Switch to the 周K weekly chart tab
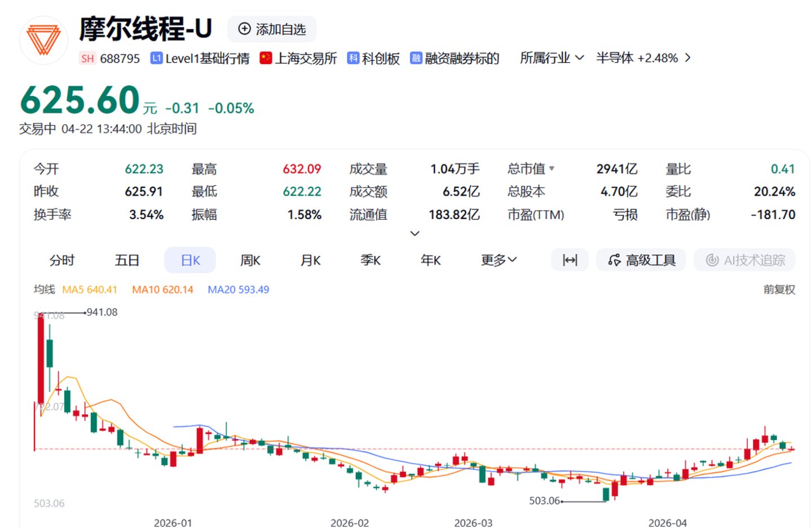 pos(249,260)
